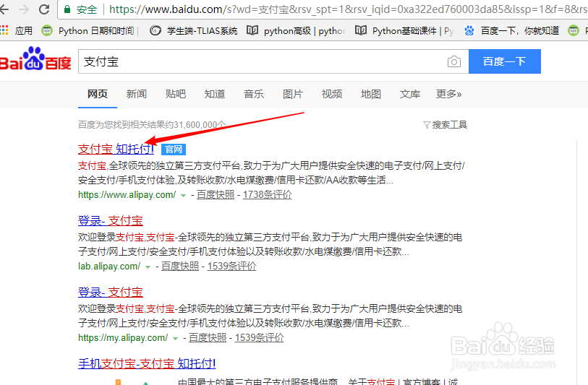Viewport: 588px width, 385px height.
Task: Open 学生端-TLIAS系统 bookmark
Action: click(x=194, y=31)
